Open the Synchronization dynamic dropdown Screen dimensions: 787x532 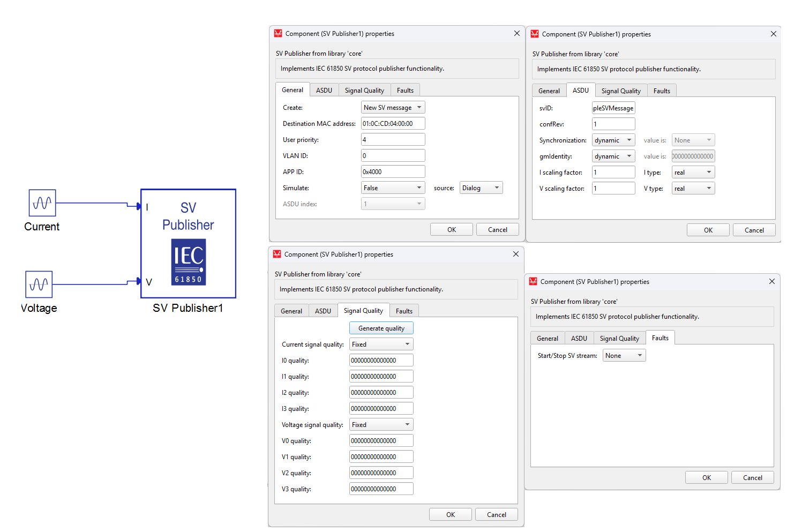tap(613, 140)
